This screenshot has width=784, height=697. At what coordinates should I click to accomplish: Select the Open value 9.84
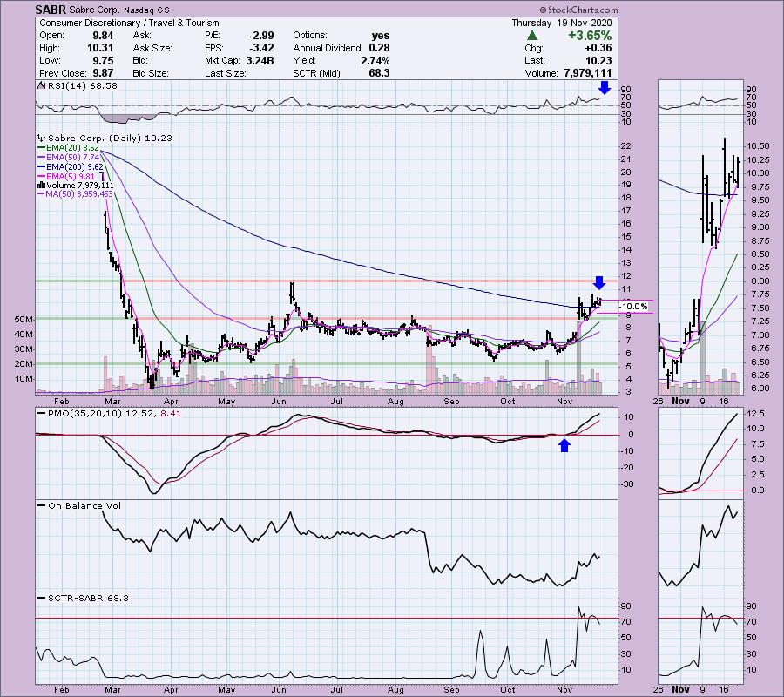(x=103, y=36)
